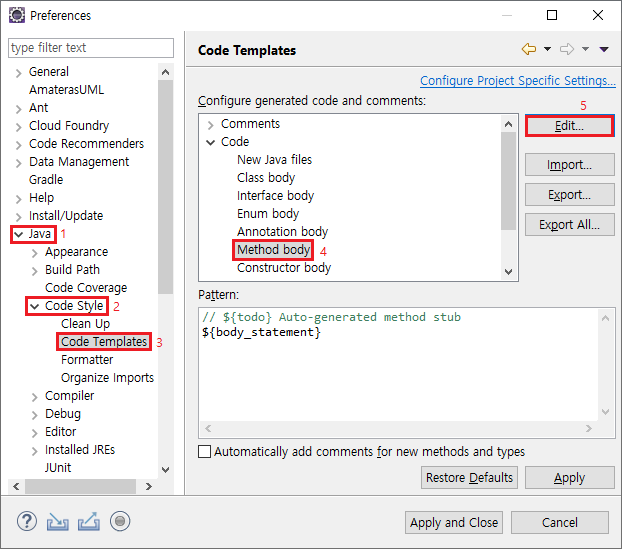Click the Export... button
622x549 pixels.
click(x=570, y=195)
